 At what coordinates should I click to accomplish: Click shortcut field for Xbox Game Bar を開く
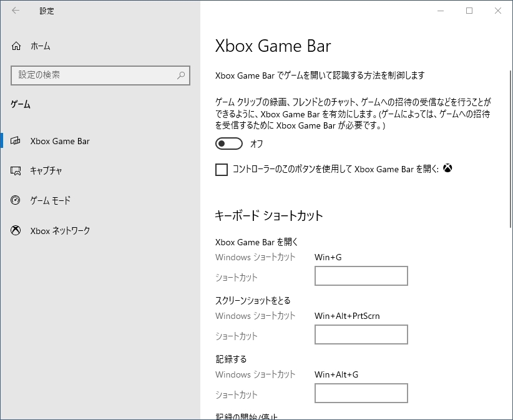tap(361, 276)
